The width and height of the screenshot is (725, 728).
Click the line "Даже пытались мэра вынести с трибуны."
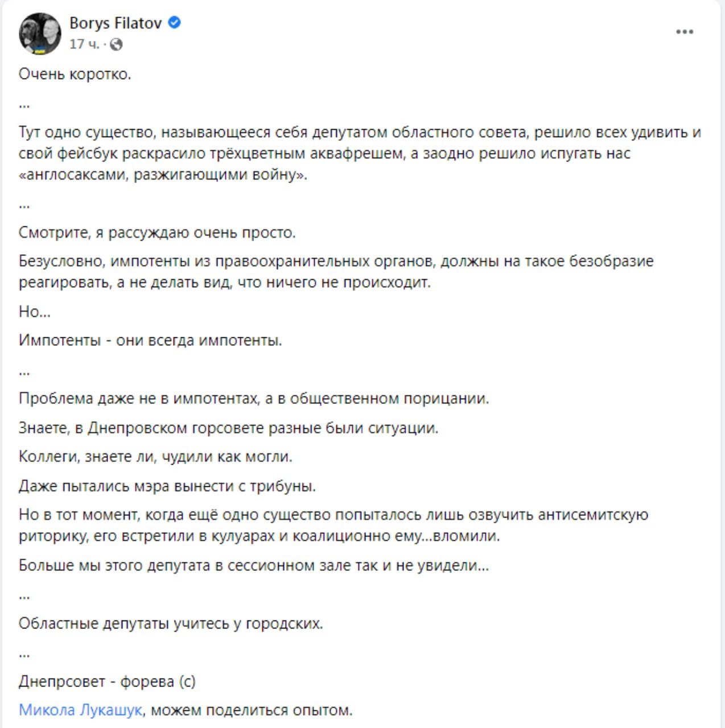(167, 486)
